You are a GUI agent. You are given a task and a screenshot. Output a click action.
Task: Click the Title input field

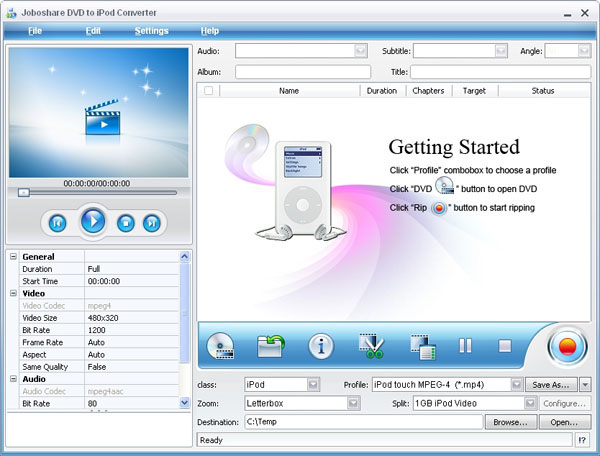pos(501,72)
